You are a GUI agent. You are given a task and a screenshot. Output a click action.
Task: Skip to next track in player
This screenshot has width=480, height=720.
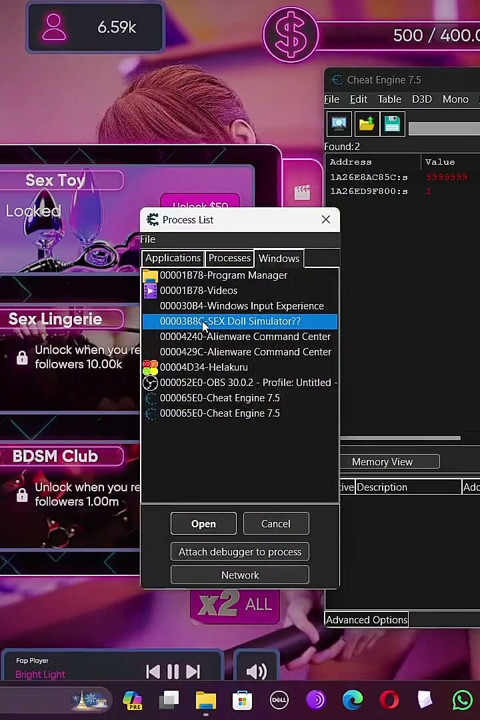pos(193,671)
